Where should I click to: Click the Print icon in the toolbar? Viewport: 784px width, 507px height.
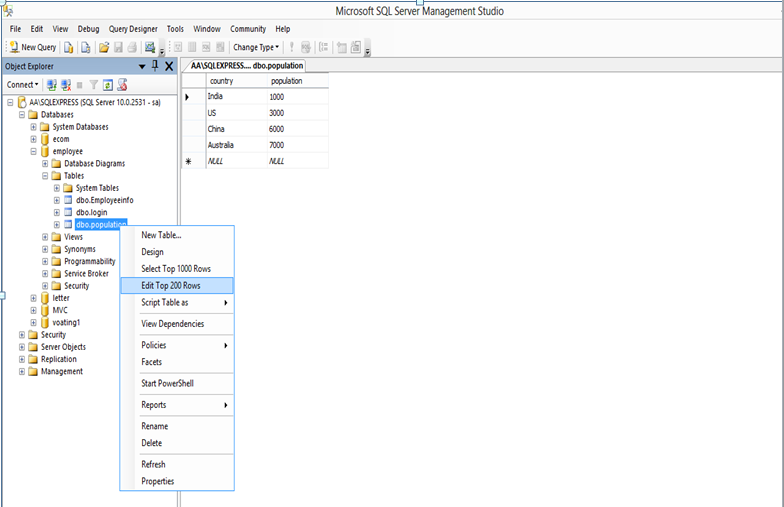132,48
